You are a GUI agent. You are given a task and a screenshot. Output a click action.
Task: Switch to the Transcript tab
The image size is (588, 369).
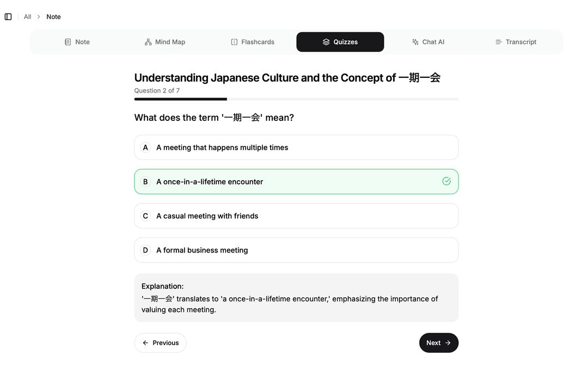pos(516,42)
